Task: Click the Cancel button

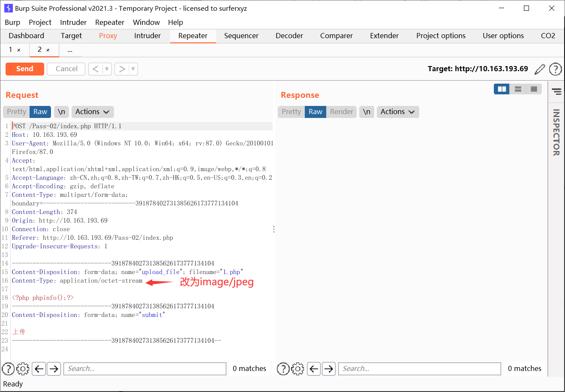Action: [66, 69]
